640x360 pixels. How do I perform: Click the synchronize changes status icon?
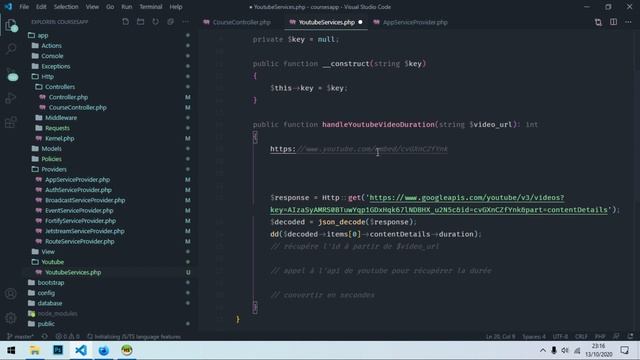45,337
